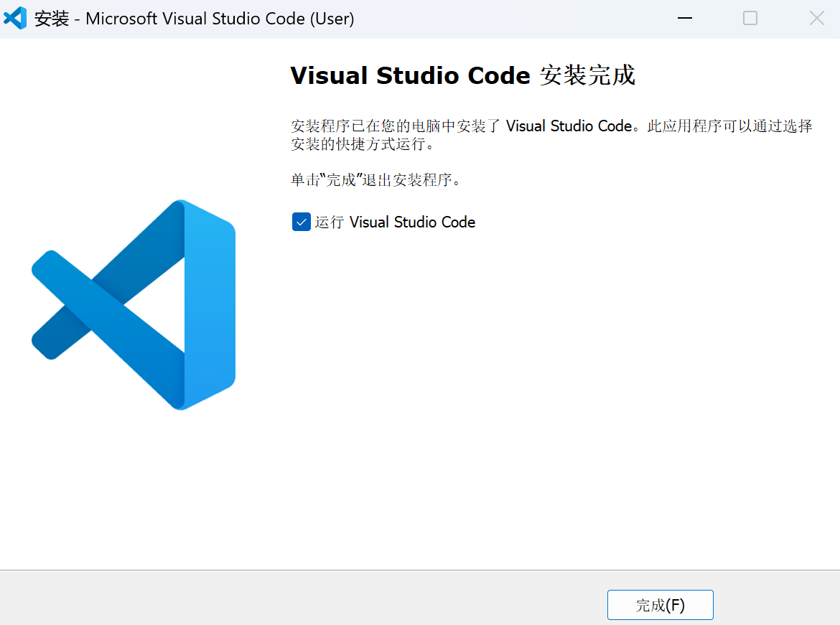Click the maximize icon in title bar

(x=750, y=18)
